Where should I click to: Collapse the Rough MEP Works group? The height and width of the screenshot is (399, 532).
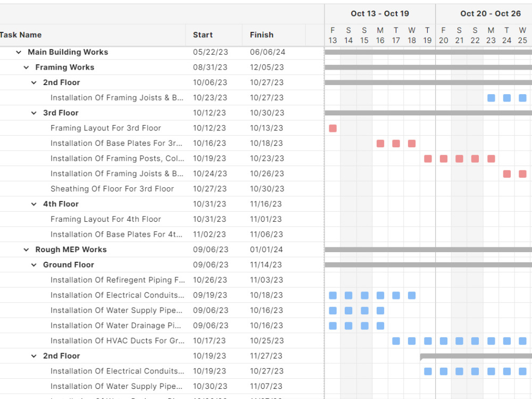coord(26,250)
